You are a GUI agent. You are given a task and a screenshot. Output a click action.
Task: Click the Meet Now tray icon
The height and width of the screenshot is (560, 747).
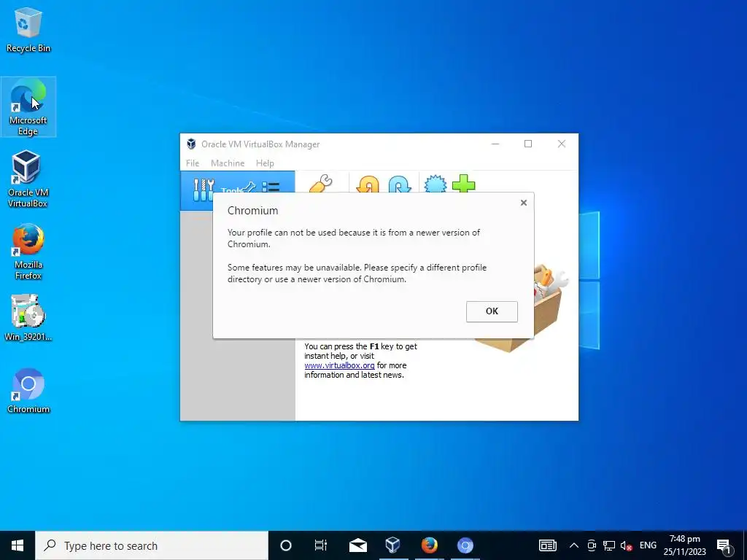(592, 545)
